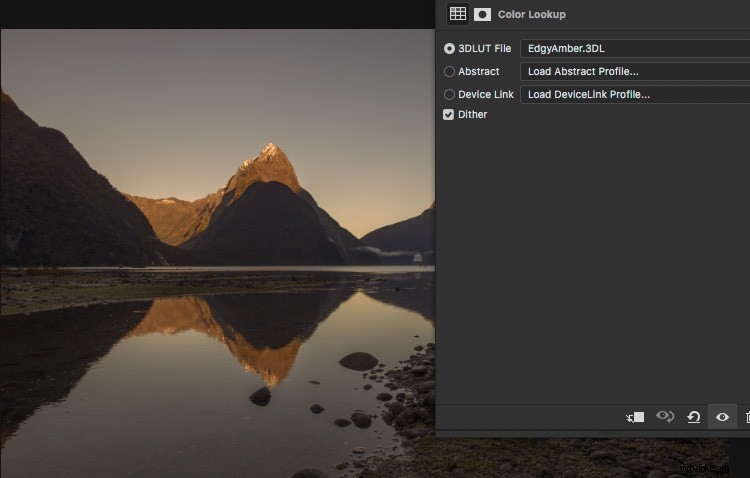Click the mountain photo in canvas
Screen dimensions: 750x478
[x=218, y=254]
